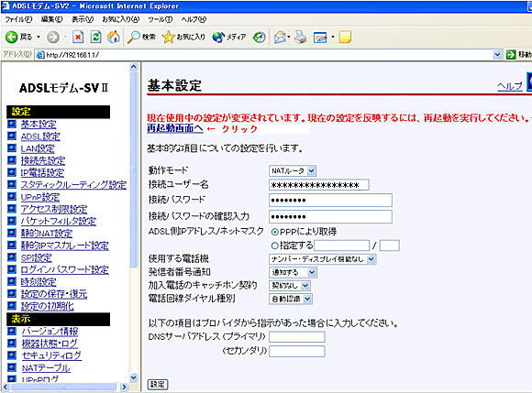The image size is (532, 393).
Task: Click the sidebar vertical scrollbar thumb
Action: coord(134,169)
